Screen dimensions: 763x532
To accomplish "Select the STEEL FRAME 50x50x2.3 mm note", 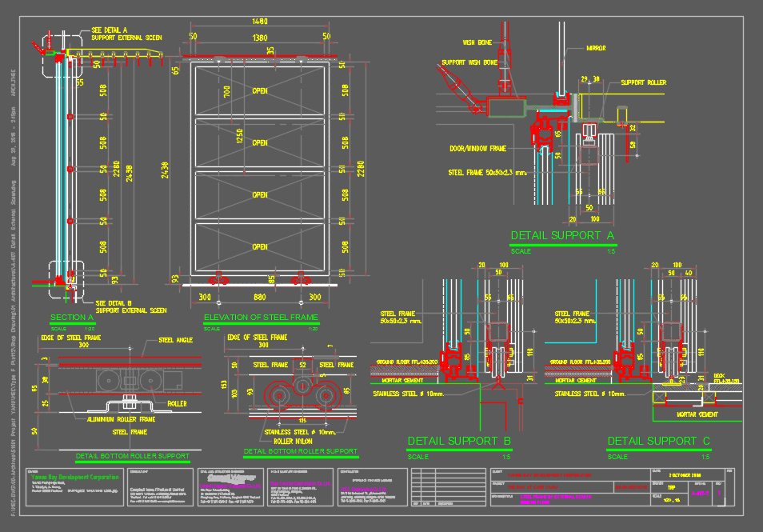I will tap(486, 172).
